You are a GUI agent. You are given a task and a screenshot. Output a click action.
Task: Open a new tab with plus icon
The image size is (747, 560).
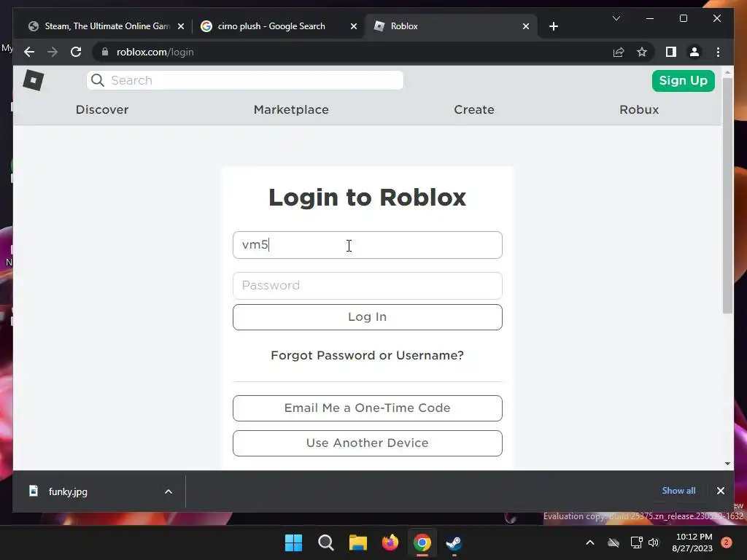click(x=553, y=26)
